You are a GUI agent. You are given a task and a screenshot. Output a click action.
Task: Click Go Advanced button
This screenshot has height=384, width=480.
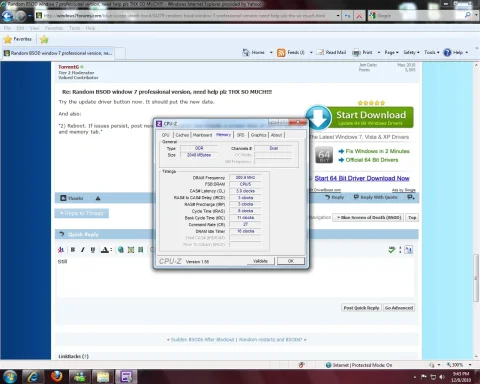click(399, 308)
